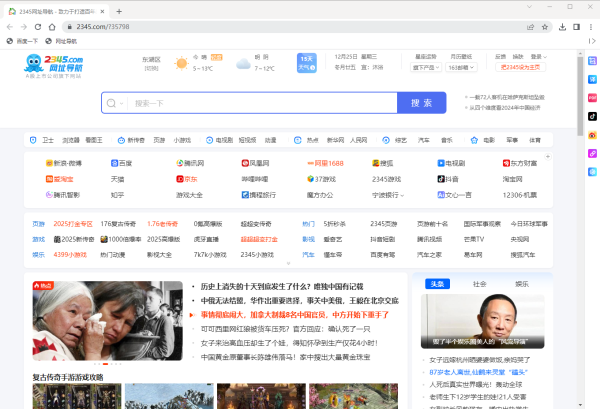The image size is (600, 409).
Task: Open the 阿里1688 red link
Action: click(x=326, y=163)
